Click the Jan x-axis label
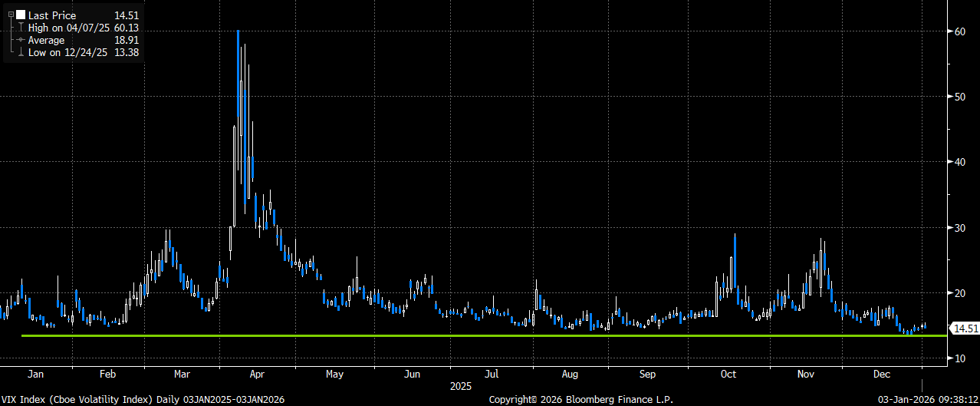The image size is (980, 406). [x=35, y=375]
